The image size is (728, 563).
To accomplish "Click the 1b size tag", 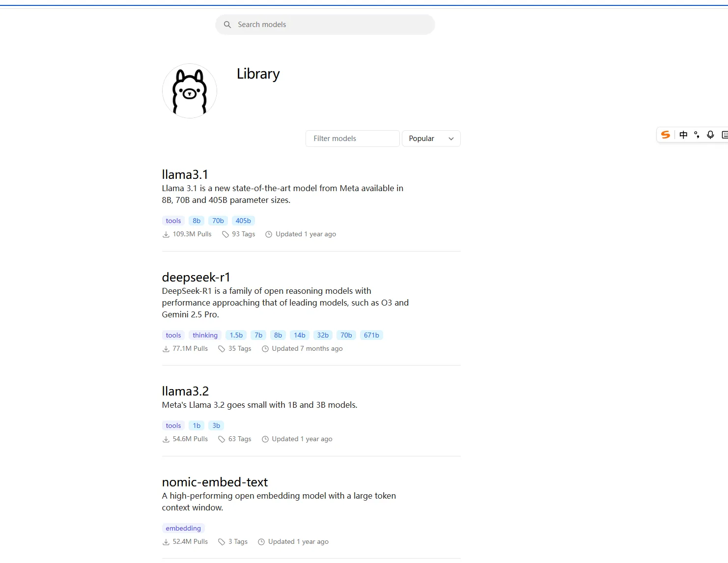I will [x=196, y=425].
